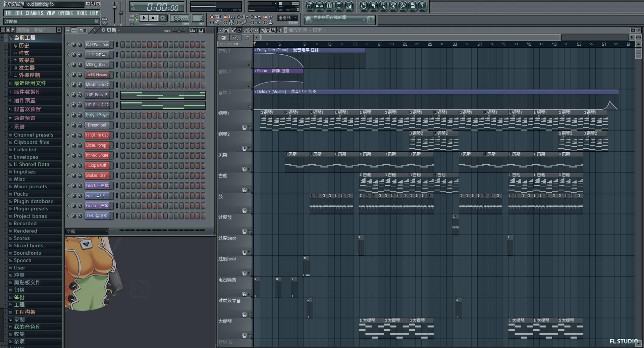Open the keyboard editor in step sequencer

(201, 31)
